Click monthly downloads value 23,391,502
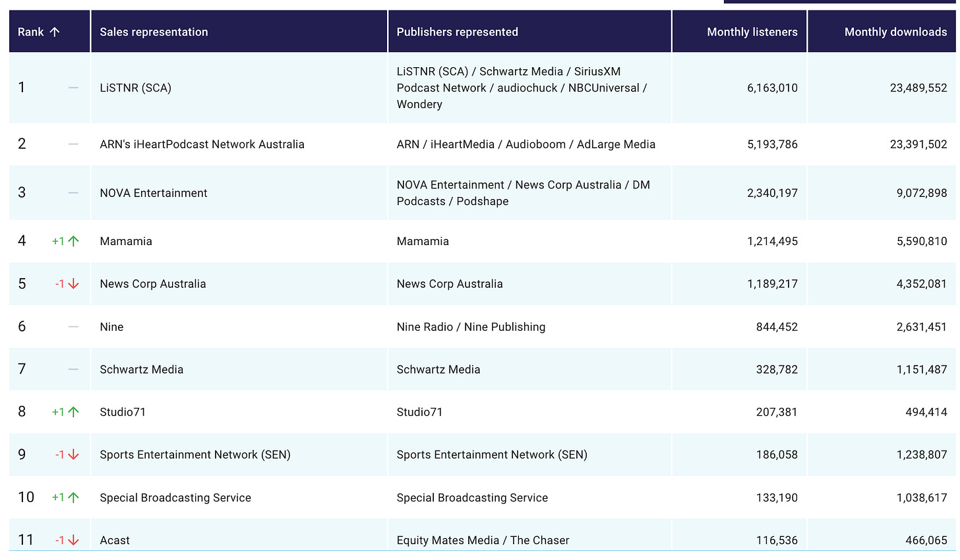Screen dimensions: 960x560 [x=918, y=144]
